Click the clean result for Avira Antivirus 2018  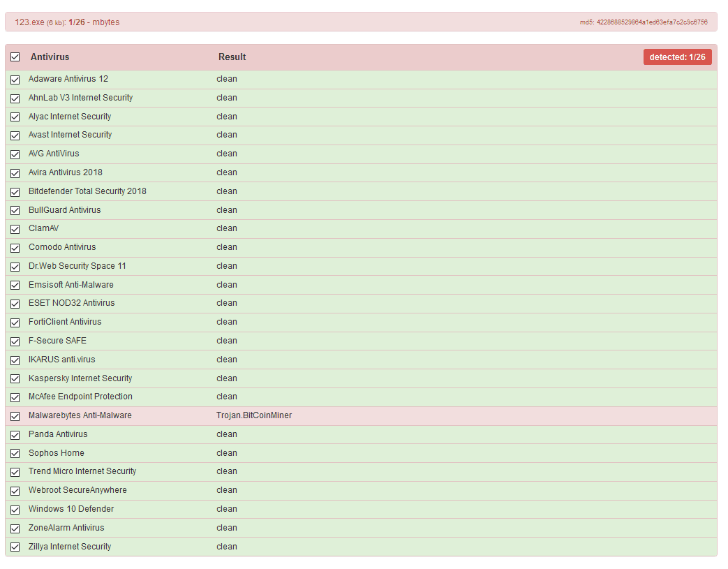click(227, 172)
